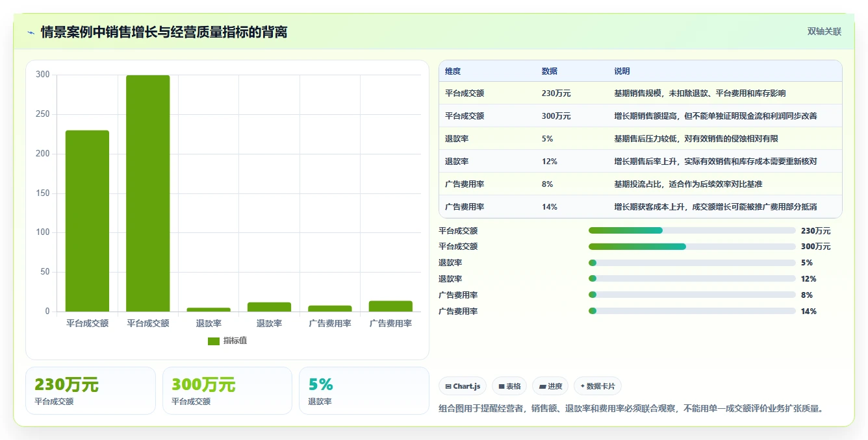Viewport: 868px width, 440px height.
Task: Click description starting 增长期销售额提高
Action: [x=715, y=116]
